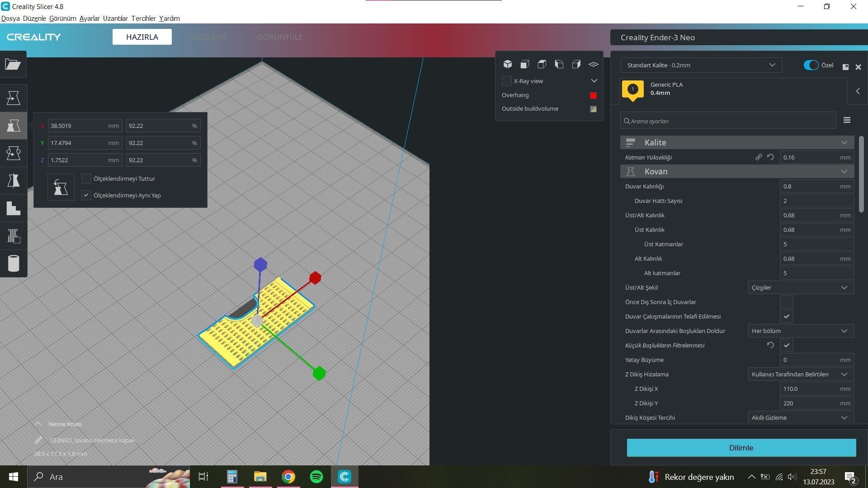The image size is (868, 488).
Task: Open Standart Kalite profile dropdown
Action: (x=701, y=65)
